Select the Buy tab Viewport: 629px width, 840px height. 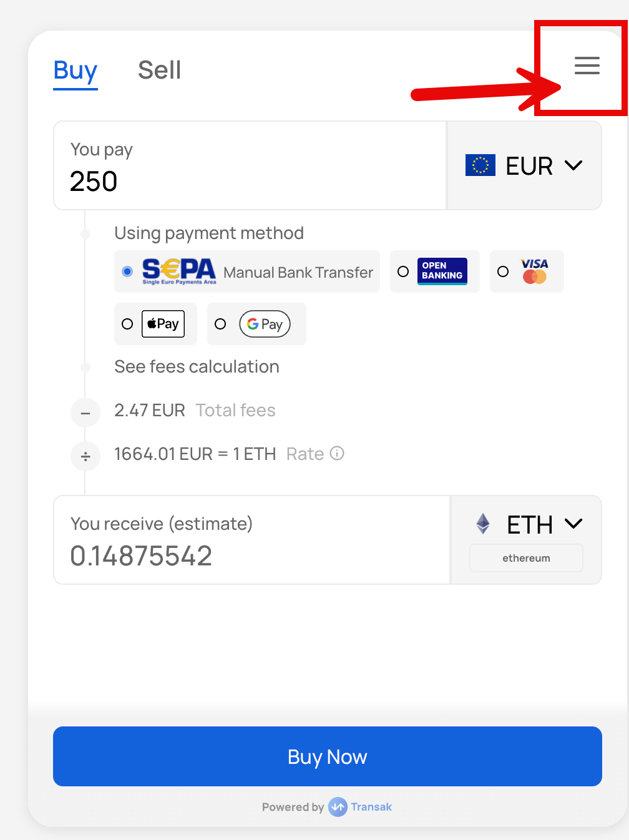pos(76,70)
